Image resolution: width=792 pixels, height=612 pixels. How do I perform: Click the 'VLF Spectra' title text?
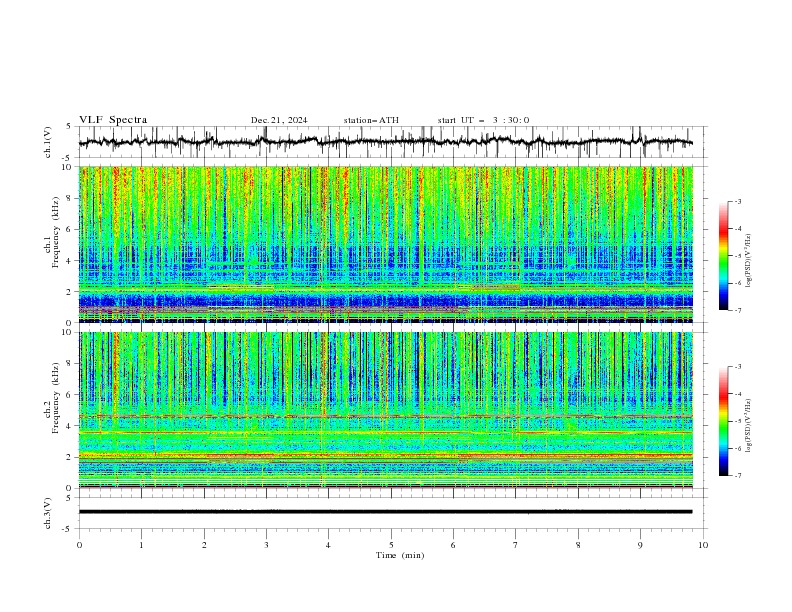pyautogui.click(x=113, y=120)
